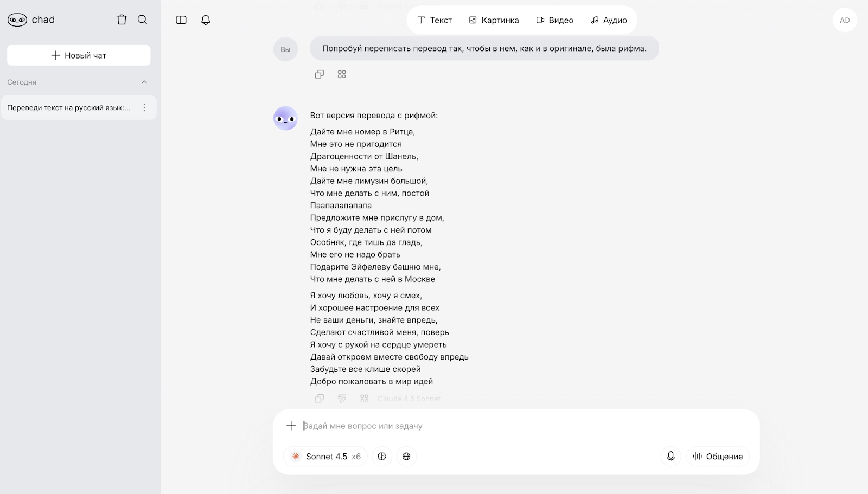Click the grid icon under the user message
868x494 pixels.
pos(342,74)
